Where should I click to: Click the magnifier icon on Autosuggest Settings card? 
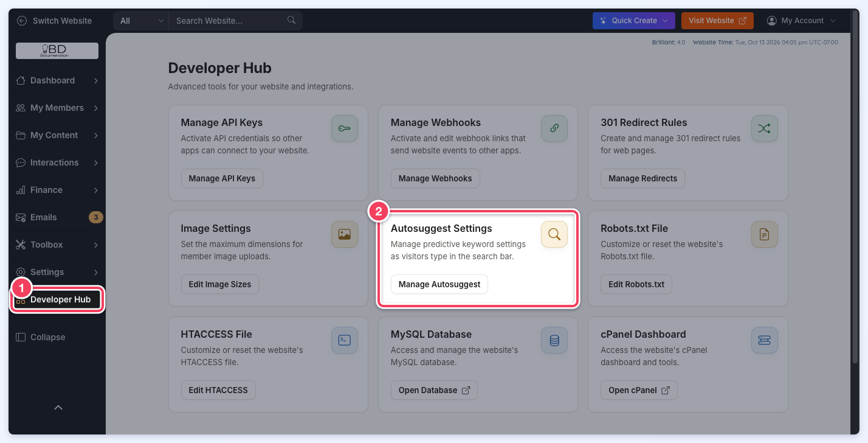click(554, 234)
